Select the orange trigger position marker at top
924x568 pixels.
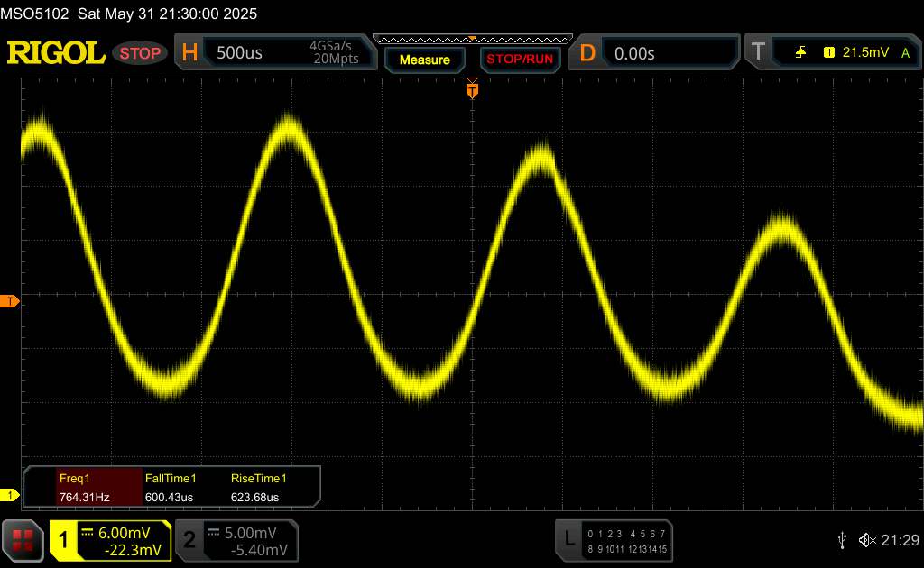click(471, 90)
